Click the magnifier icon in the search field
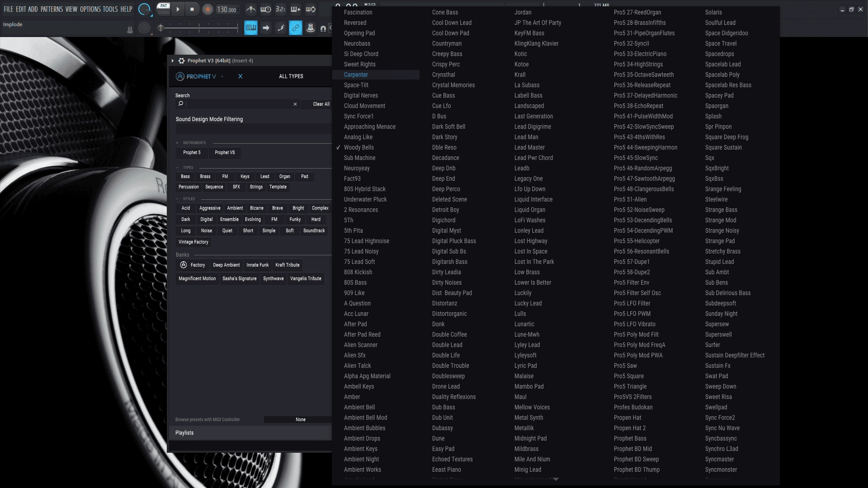Screen dimensions: 868x488 pyautogui.click(x=181, y=104)
